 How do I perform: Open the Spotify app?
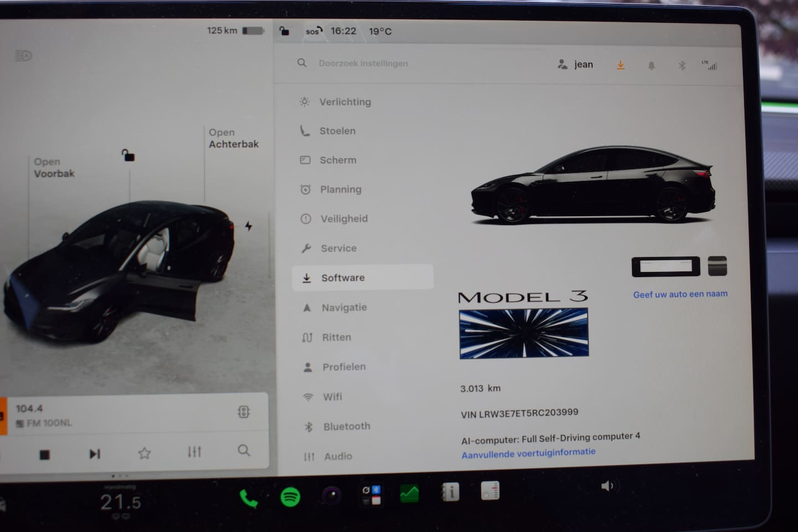(290, 497)
